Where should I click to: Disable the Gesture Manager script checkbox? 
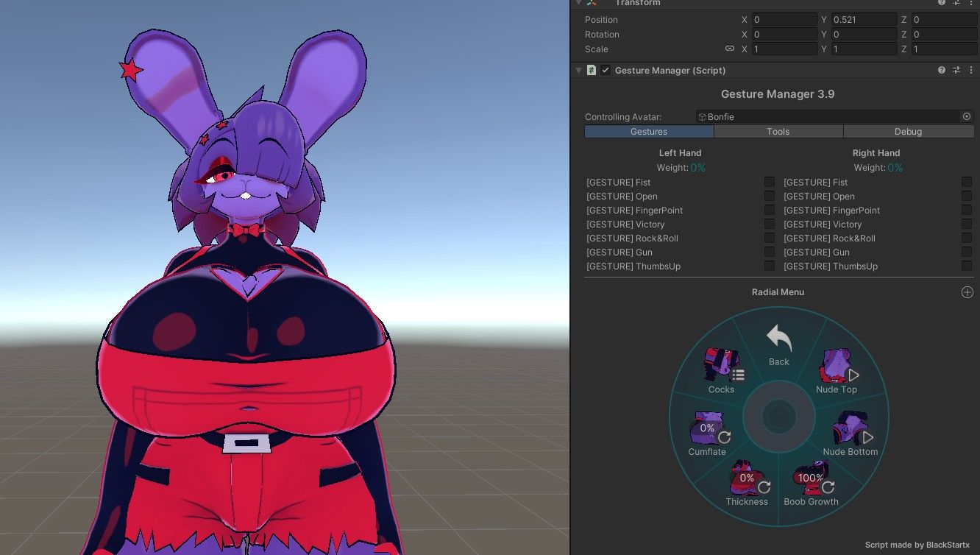[606, 70]
